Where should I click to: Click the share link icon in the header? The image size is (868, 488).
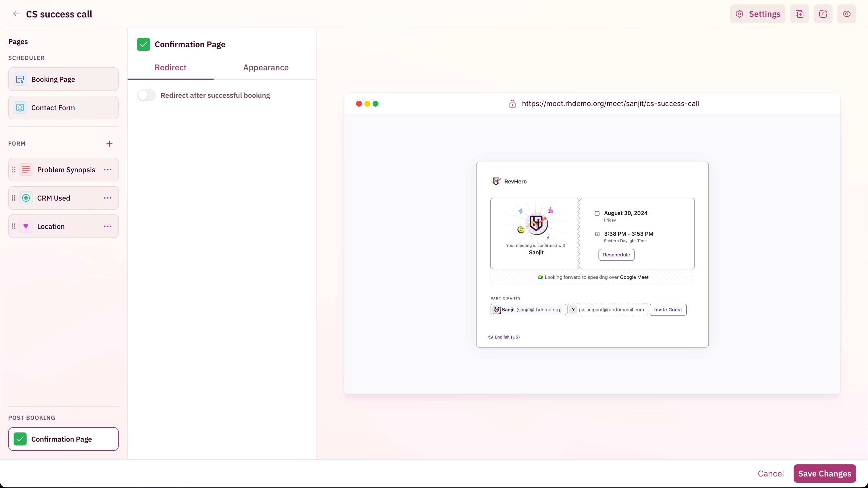[823, 14]
